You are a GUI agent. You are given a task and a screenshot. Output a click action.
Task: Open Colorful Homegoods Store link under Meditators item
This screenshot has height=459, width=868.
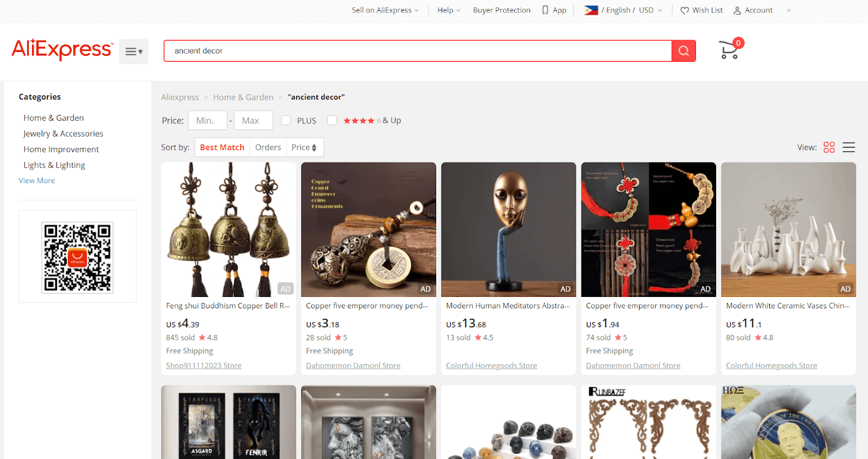pyautogui.click(x=492, y=366)
